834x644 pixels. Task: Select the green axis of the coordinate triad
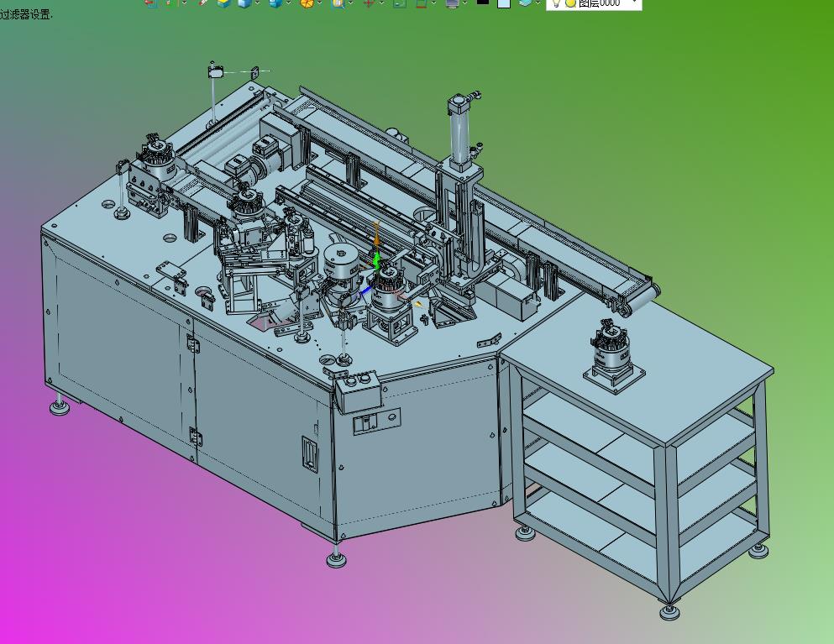[377, 261]
